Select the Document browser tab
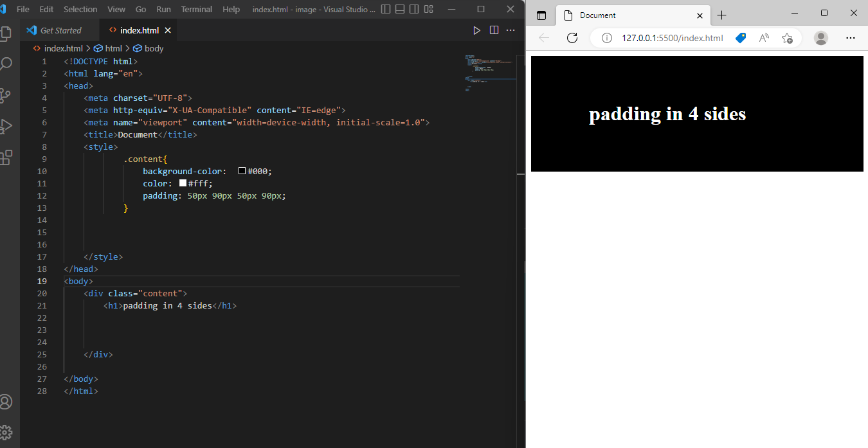Viewport: 868px width, 448px height. (633, 15)
